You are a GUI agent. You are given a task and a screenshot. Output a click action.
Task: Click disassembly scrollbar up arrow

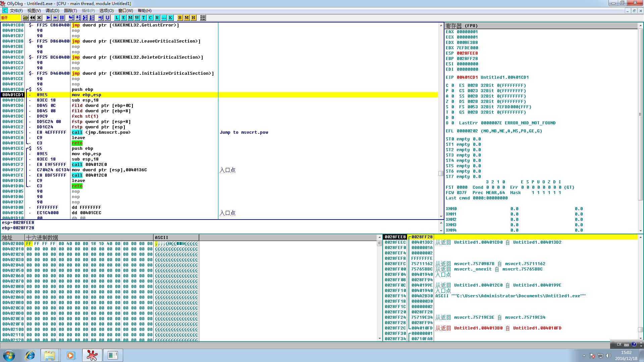(441, 25)
